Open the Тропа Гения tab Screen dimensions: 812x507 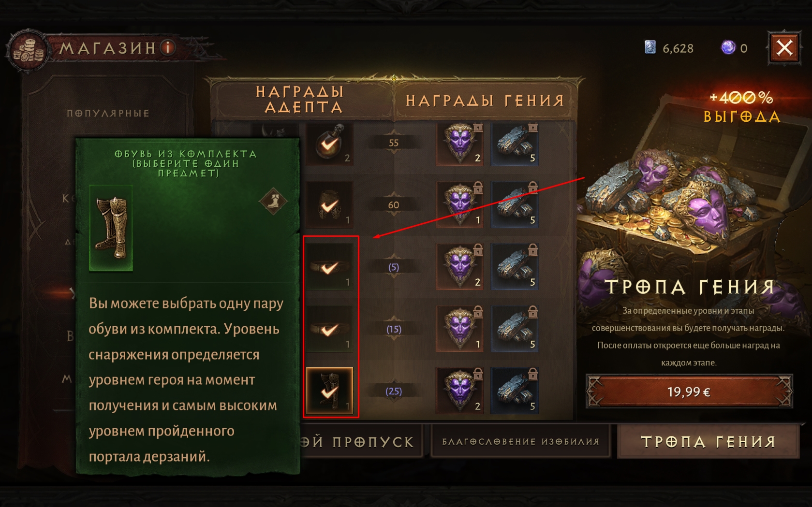click(708, 441)
